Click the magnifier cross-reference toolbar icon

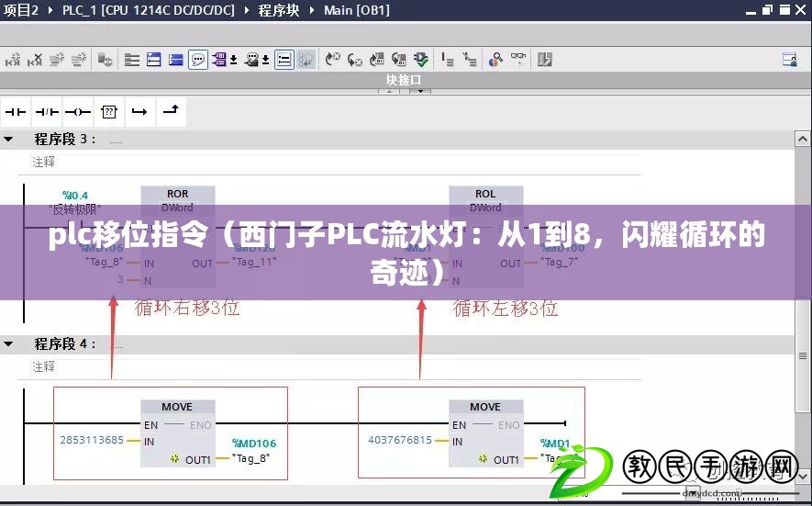pos(495,60)
